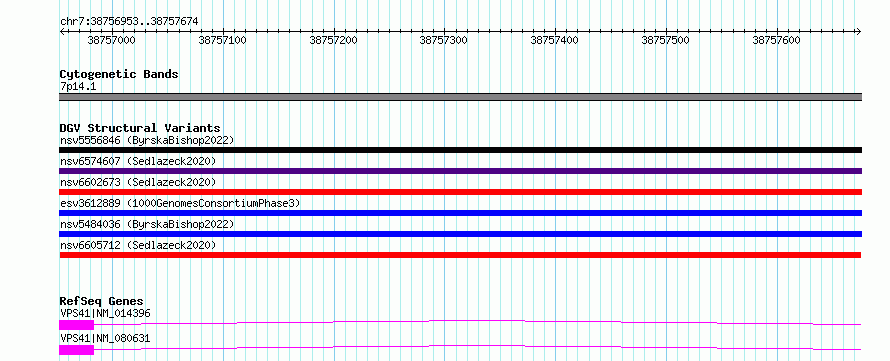Image resolution: width=890 pixels, height=361 pixels.
Task: Click the magenta exon block of VPS41|NM_014396
Action: [x=76, y=325]
